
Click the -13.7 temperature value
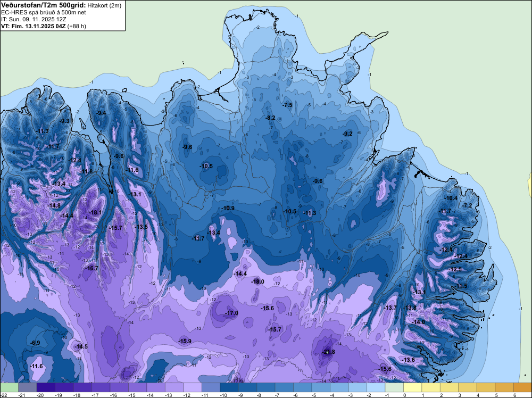pyautogui.click(x=390, y=308)
